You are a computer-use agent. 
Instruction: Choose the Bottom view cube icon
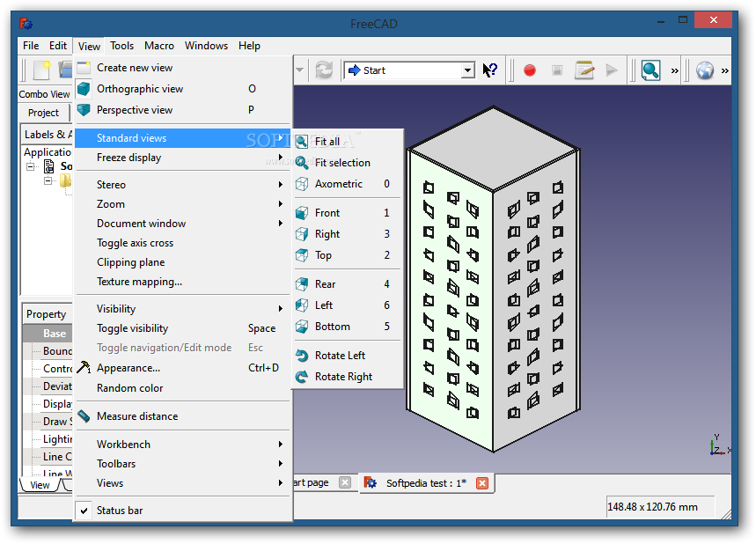[x=302, y=327]
